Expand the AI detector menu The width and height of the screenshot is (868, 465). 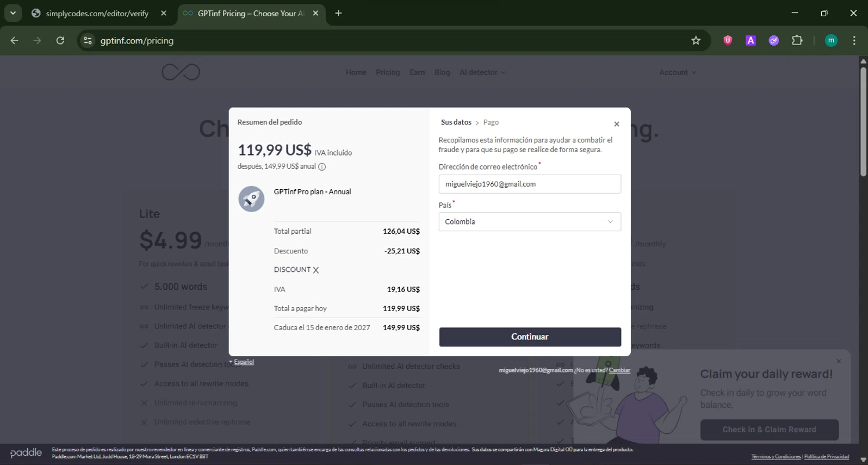click(482, 72)
